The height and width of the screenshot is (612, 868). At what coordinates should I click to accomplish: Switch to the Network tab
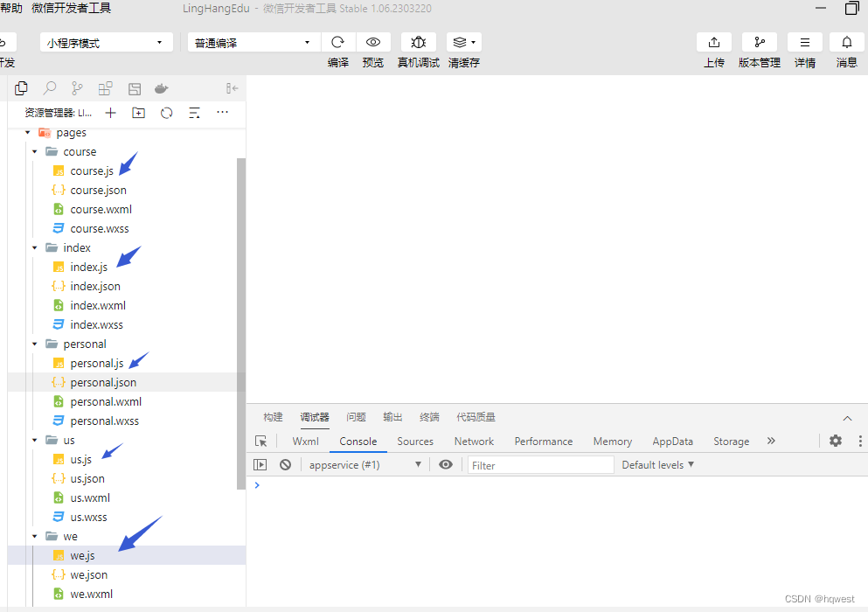point(474,441)
